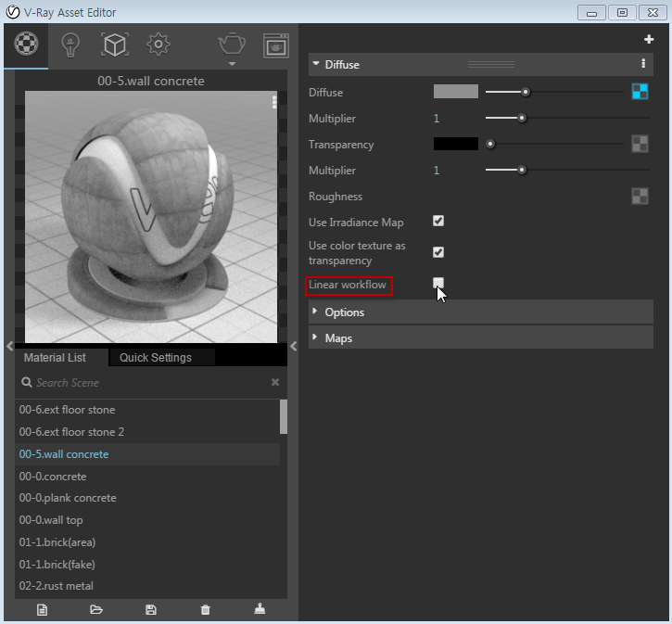
Task: Open Diffuse section options menu
Action: coord(643,64)
